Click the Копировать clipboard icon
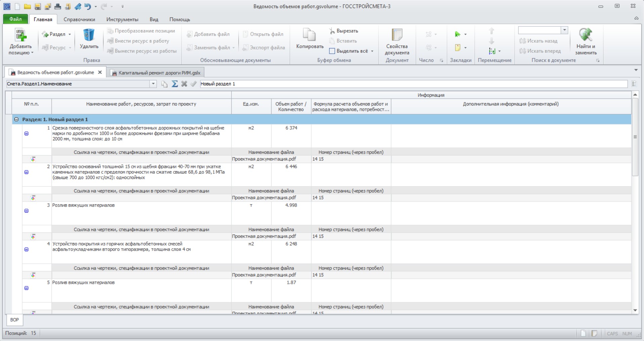 309,35
